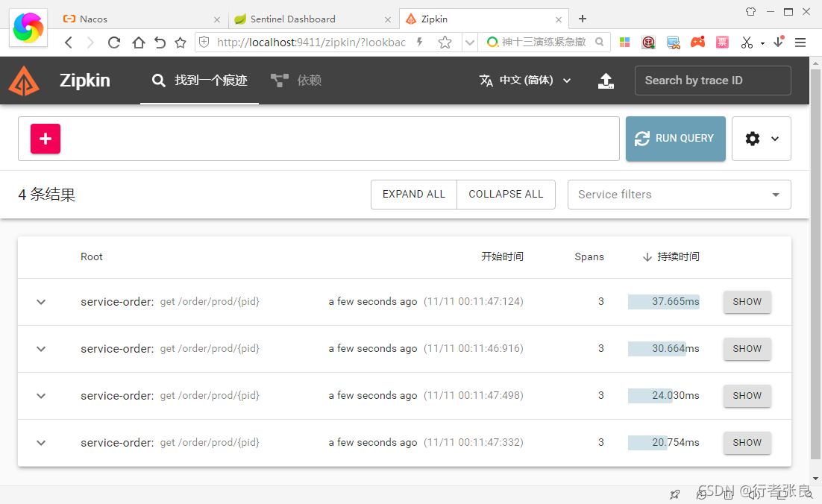Click the Zipkin logo icon
This screenshot has width=822, height=504.
coord(24,81)
